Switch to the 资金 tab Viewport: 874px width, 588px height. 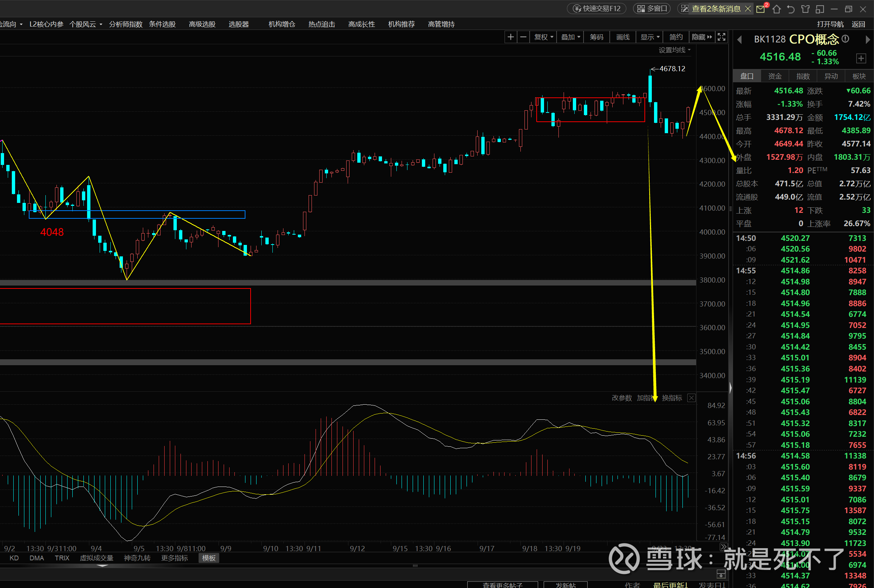[x=775, y=76]
